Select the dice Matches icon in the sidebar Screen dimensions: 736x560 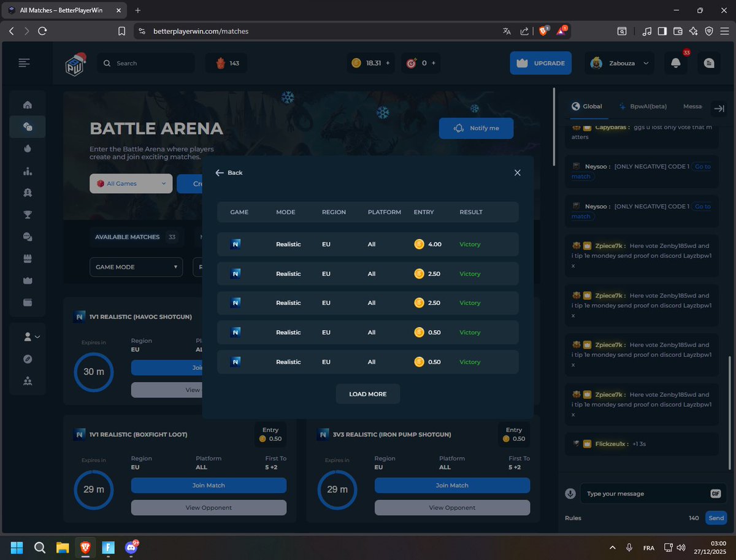click(27, 126)
